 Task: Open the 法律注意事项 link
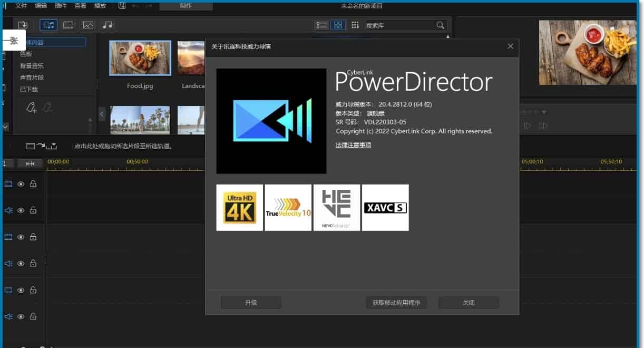pyautogui.click(x=353, y=145)
